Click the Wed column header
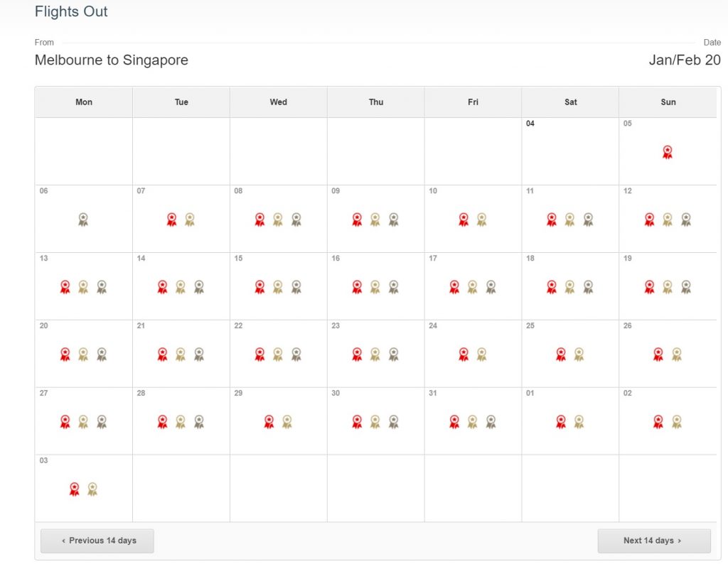Viewport: 728px width, 564px height. point(279,102)
